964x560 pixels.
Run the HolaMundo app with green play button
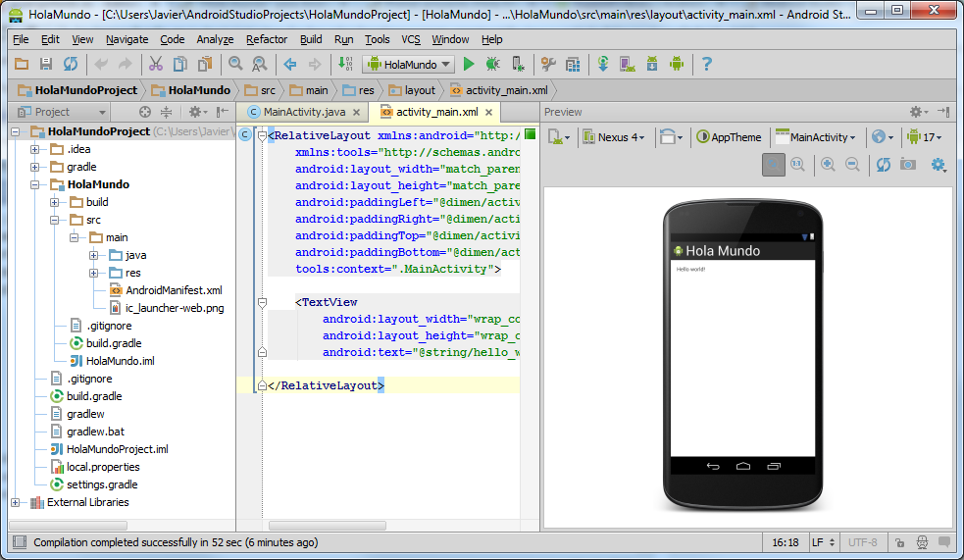coord(469,64)
